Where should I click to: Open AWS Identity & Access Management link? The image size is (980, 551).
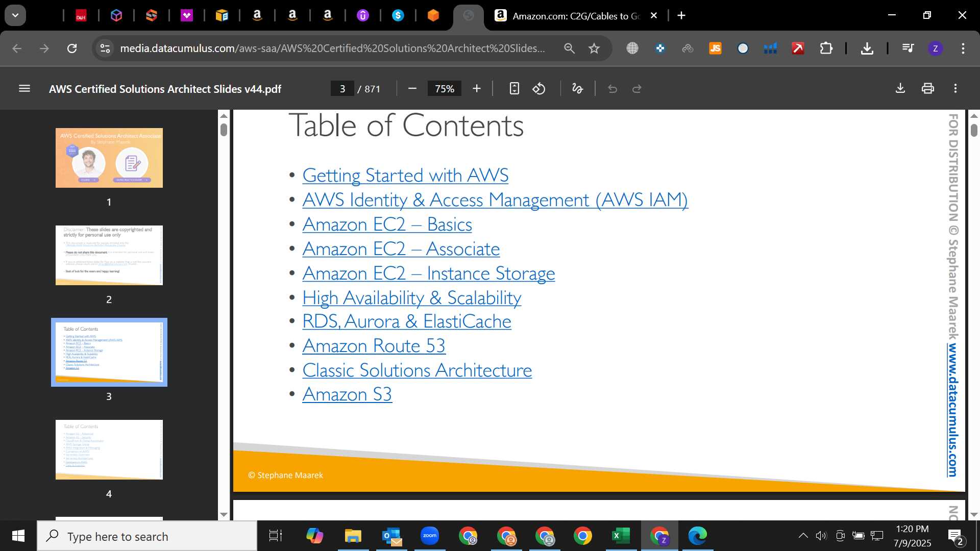click(x=495, y=200)
